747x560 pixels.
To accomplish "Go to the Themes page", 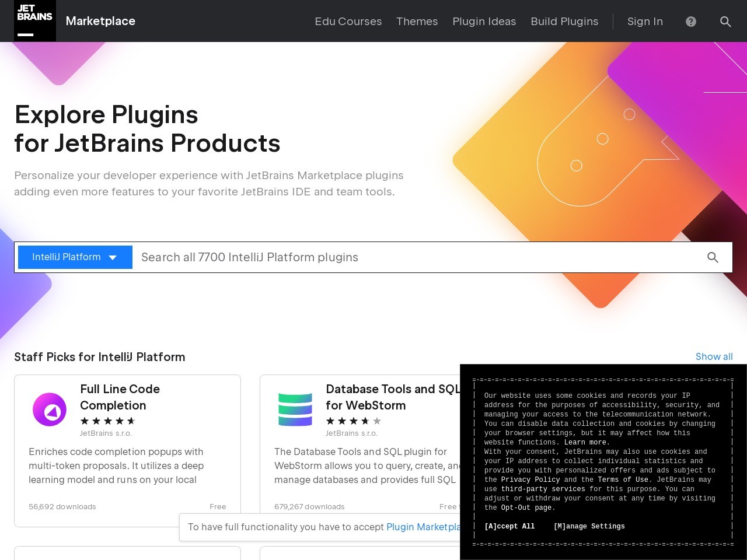I will point(417,22).
